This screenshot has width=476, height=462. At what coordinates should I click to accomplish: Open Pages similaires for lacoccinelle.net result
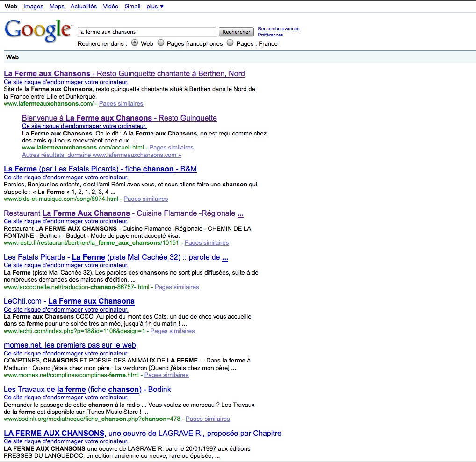point(177,287)
